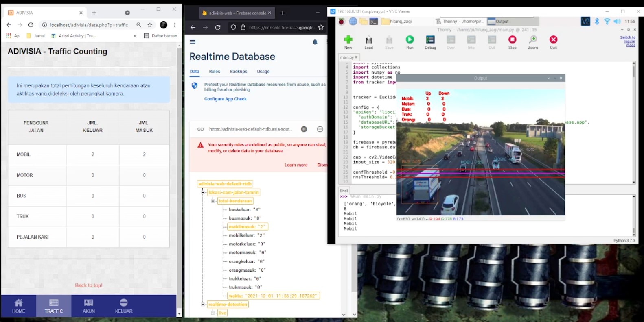Collapse the lokasi-cam-jalan-tamrin tree node
Screen dimensions: 644x322
tap(203, 192)
